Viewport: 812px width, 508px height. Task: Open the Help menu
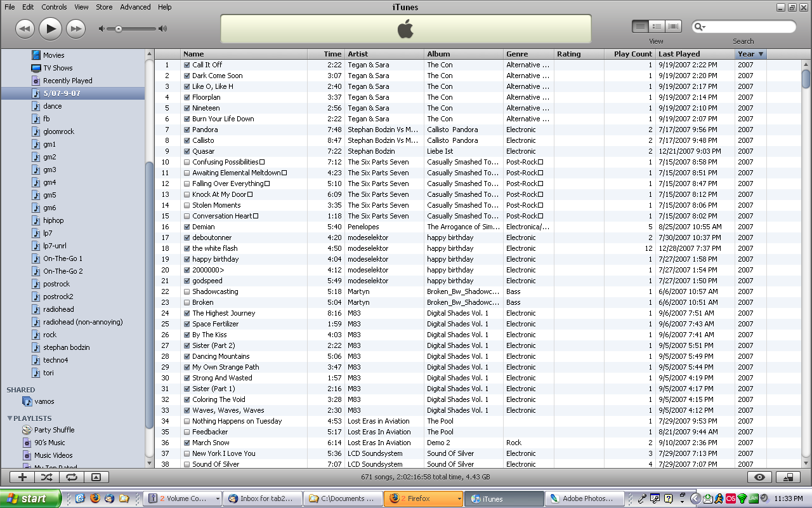(x=164, y=7)
